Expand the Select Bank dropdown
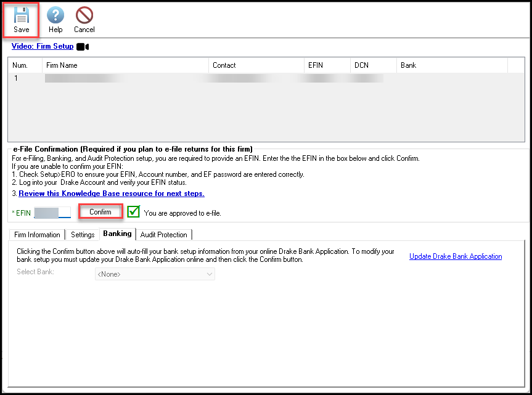 [155, 274]
